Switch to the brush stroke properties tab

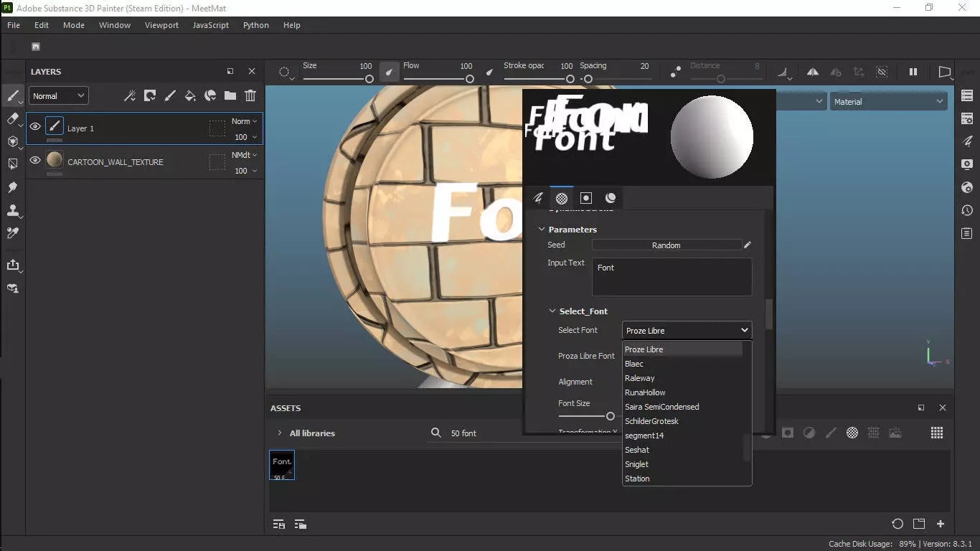click(537, 198)
